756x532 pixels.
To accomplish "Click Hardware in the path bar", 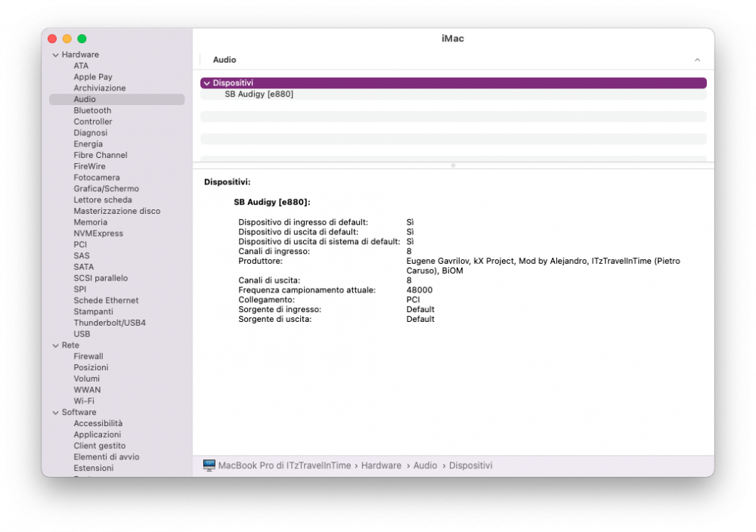I will coord(381,466).
